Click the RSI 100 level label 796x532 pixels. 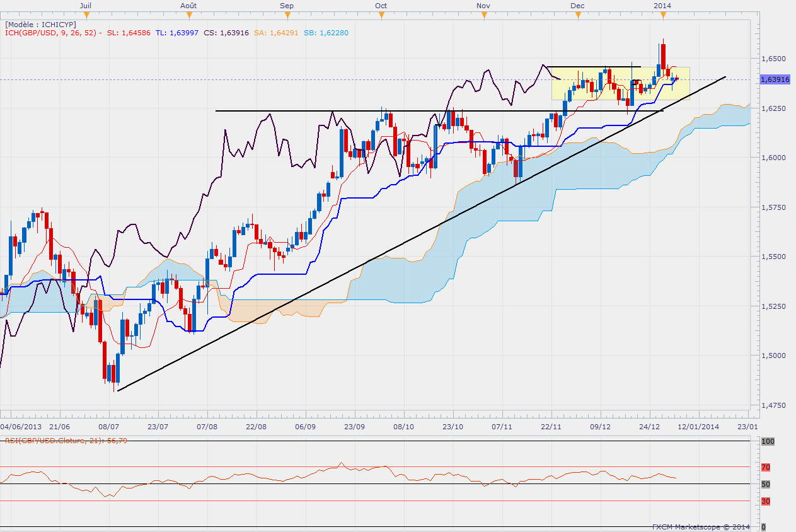click(x=767, y=442)
